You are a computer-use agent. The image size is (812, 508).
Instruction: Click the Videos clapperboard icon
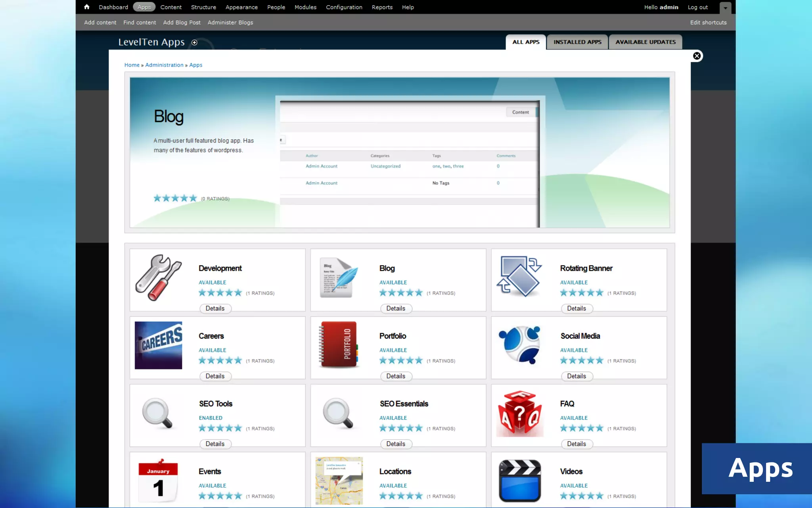click(519, 481)
